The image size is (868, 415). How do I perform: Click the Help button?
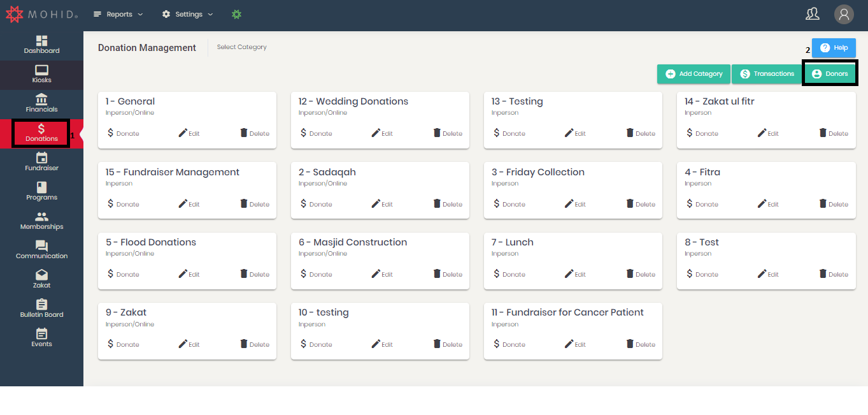[x=834, y=48]
